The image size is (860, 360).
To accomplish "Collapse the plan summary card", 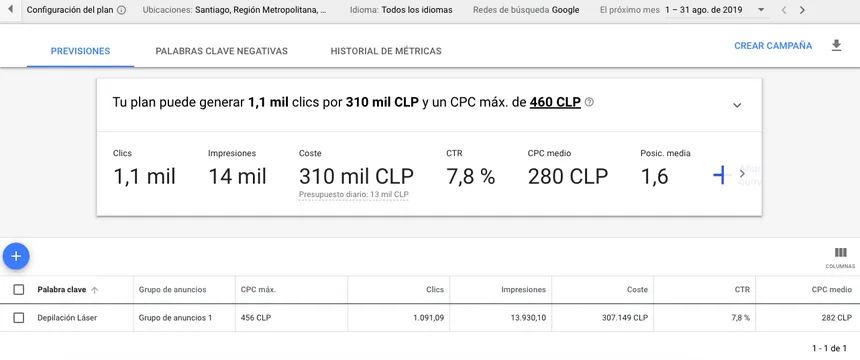I will tap(737, 105).
